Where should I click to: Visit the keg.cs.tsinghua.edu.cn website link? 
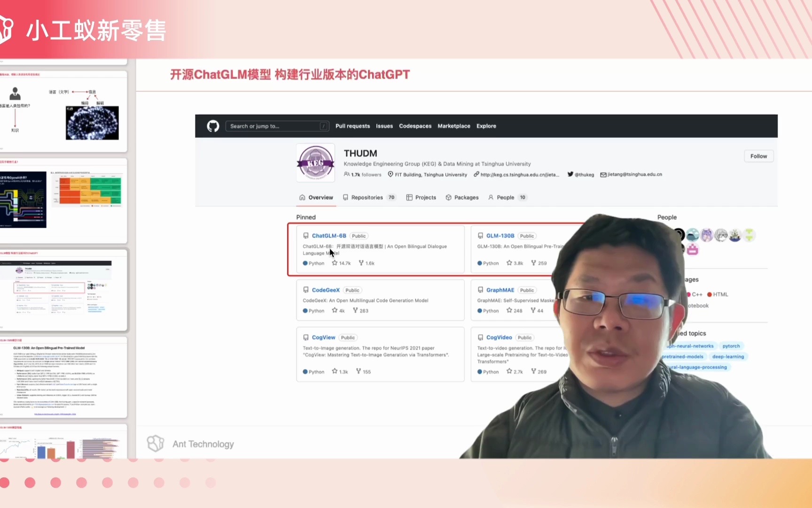click(x=518, y=175)
